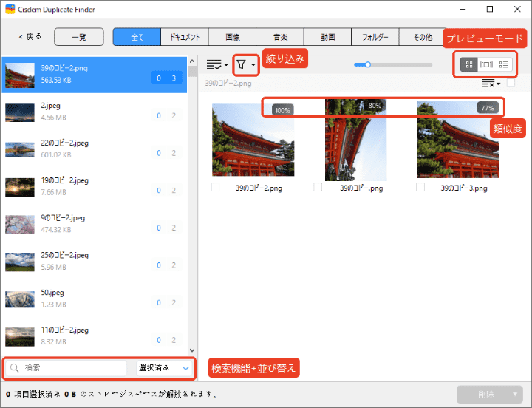Check the box for 39のコピー3.png
Image resolution: width=532 pixels, height=408 pixels.
(x=421, y=188)
